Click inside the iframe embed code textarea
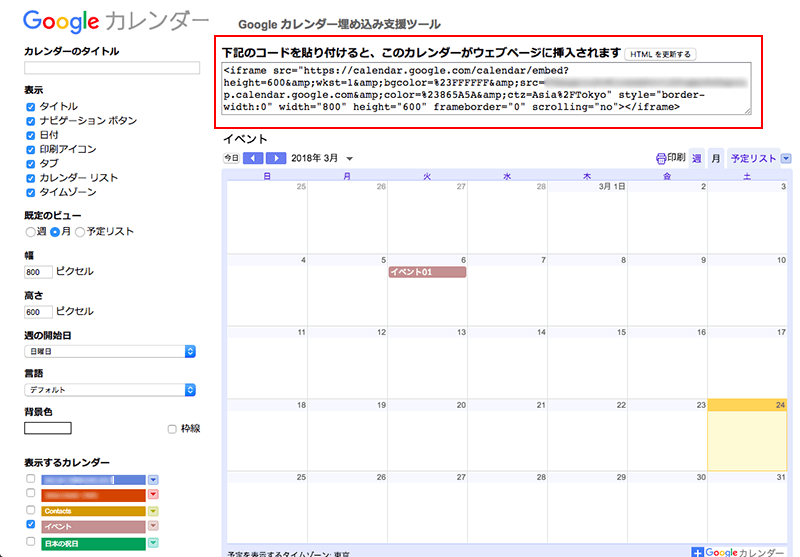The width and height of the screenshot is (800, 557). pos(487,88)
